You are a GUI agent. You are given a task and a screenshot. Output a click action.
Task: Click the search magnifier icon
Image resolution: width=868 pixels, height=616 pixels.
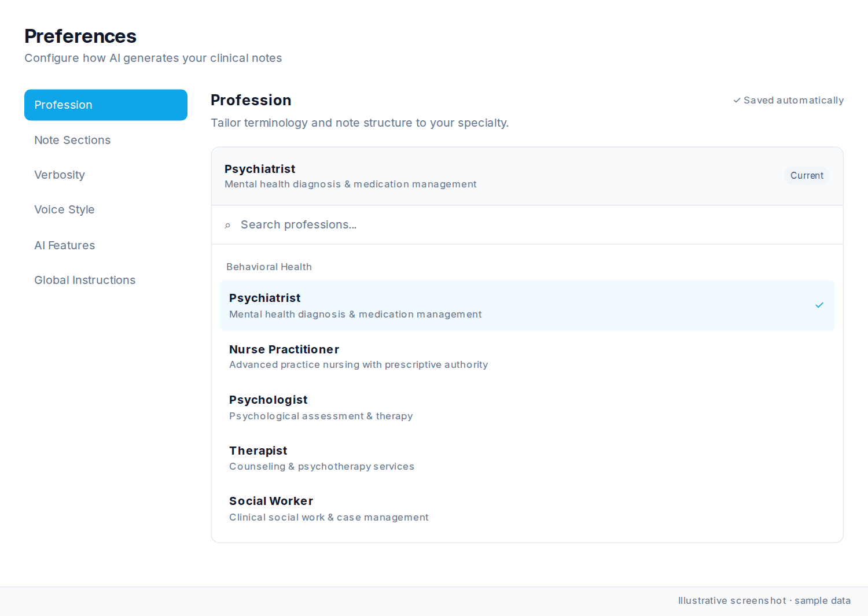point(227,226)
